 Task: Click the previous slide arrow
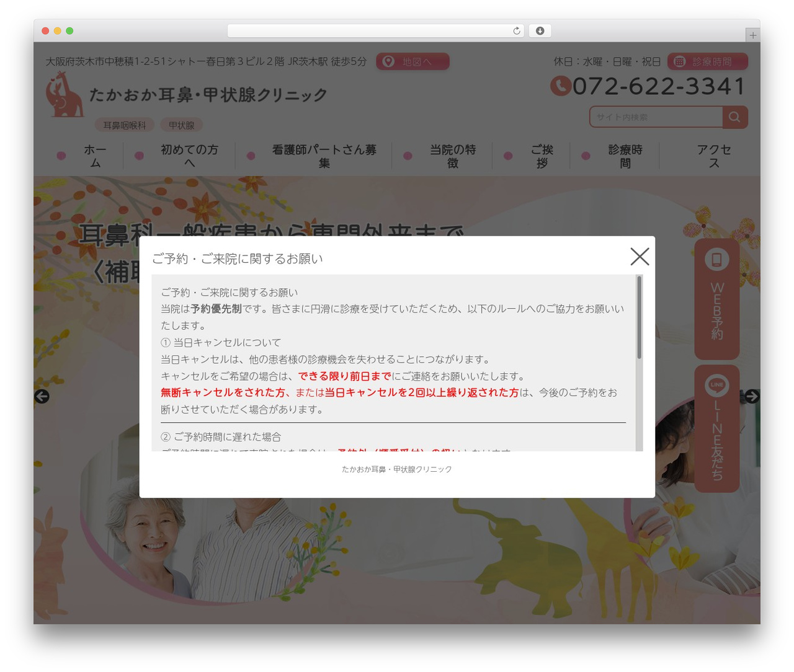click(x=42, y=397)
